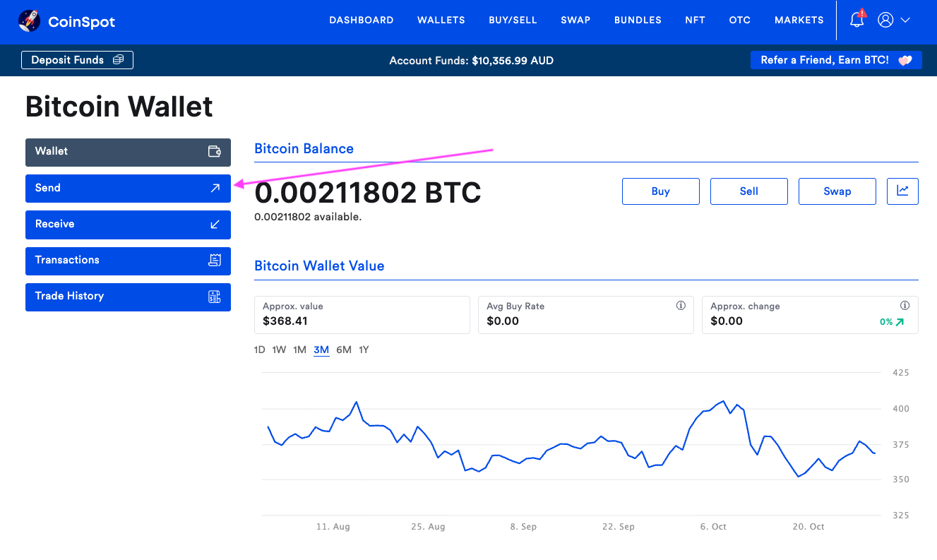Select the Wallet sidebar tab
937x560 pixels.
[x=128, y=152]
